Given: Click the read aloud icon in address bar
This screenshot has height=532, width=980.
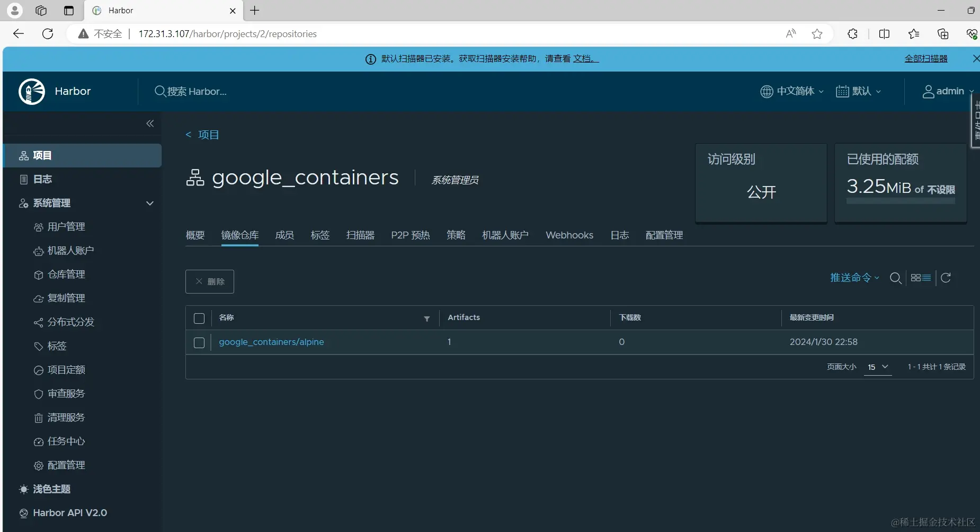Looking at the screenshot, I should click(791, 34).
